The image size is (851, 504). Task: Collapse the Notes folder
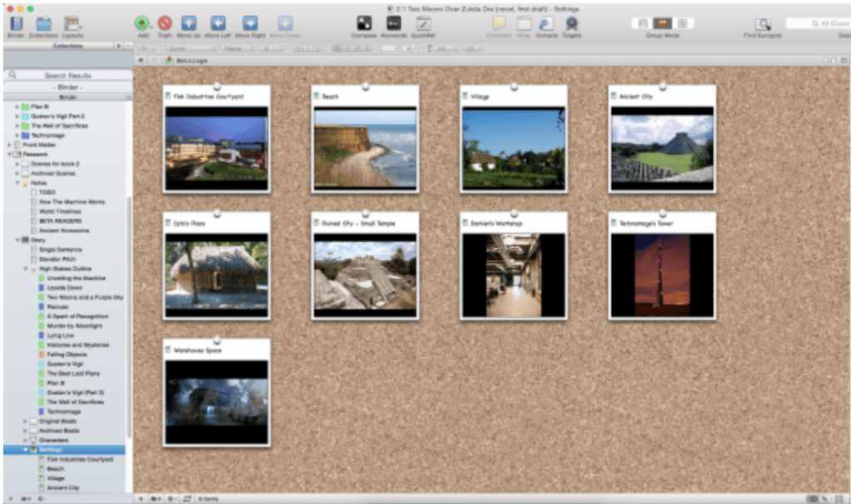(x=17, y=183)
